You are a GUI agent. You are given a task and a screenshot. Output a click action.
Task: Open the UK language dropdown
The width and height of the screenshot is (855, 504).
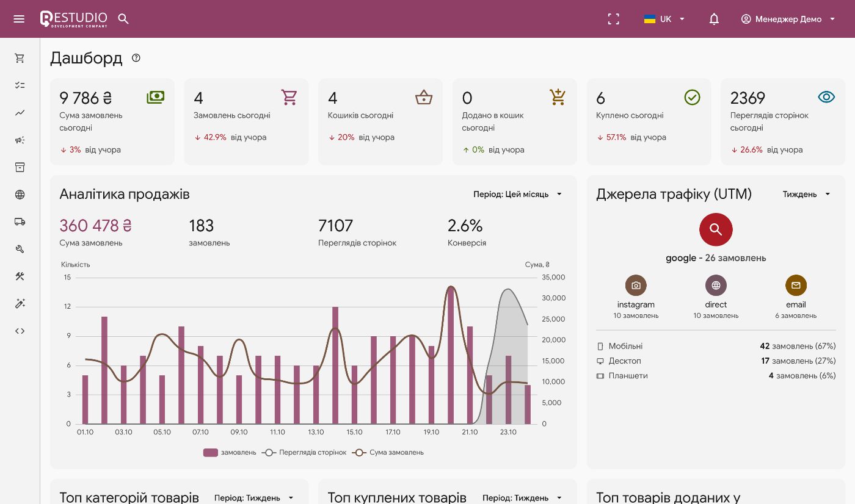pyautogui.click(x=664, y=19)
